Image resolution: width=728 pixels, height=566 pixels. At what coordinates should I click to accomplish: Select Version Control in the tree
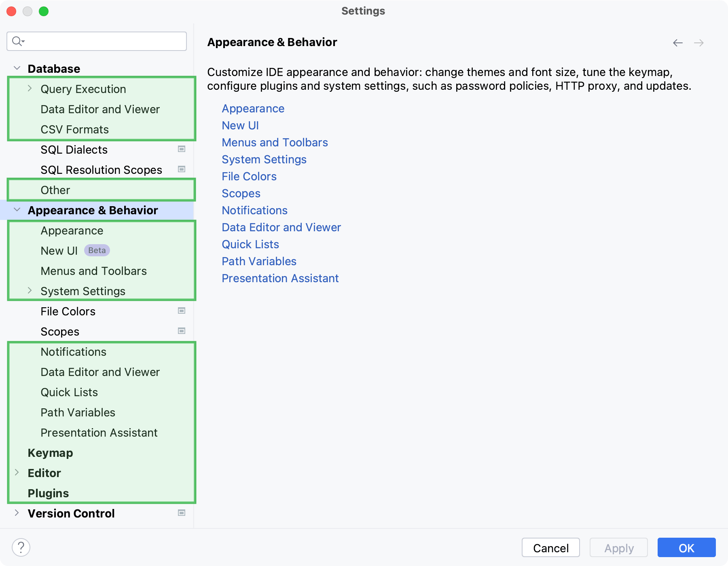click(71, 513)
